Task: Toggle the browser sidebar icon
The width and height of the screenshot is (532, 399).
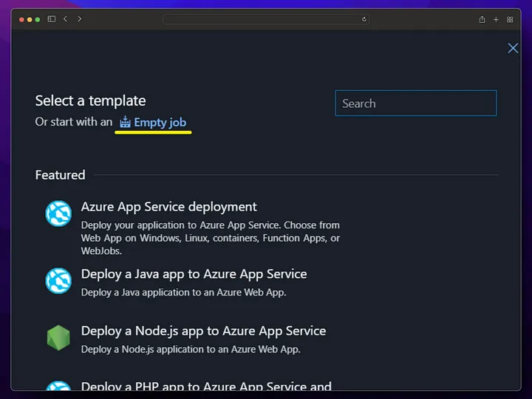Action: [52, 19]
